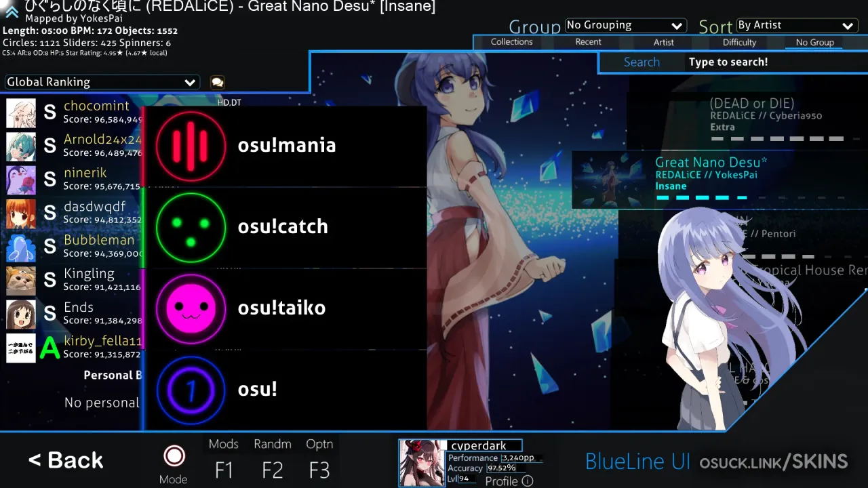Screen dimensions: 868x488
Task: Open Mods with the F1 button
Action: pyautogui.click(x=224, y=460)
